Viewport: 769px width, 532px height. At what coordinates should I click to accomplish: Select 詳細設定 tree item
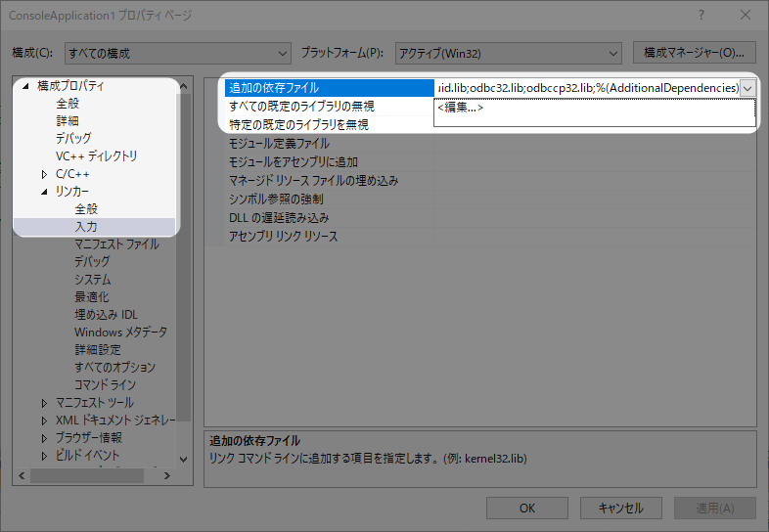[98, 349]
